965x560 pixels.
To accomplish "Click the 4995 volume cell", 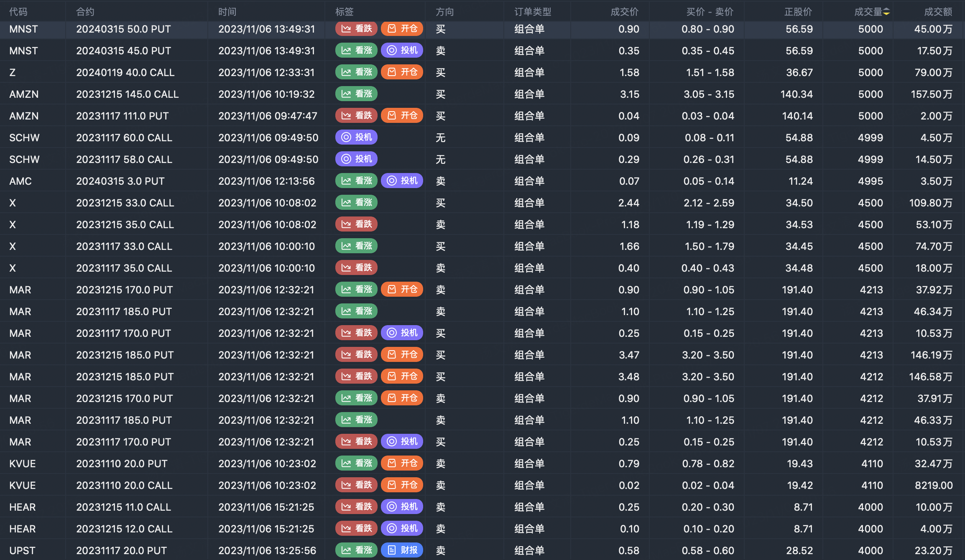I will [871, 181].
